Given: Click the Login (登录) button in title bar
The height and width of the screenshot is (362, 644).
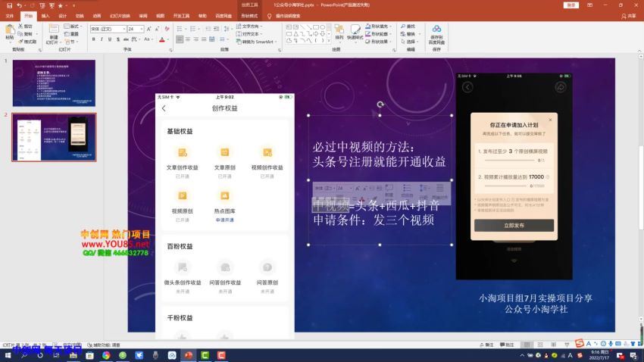Looking at the screenshot, I should 571,5.
